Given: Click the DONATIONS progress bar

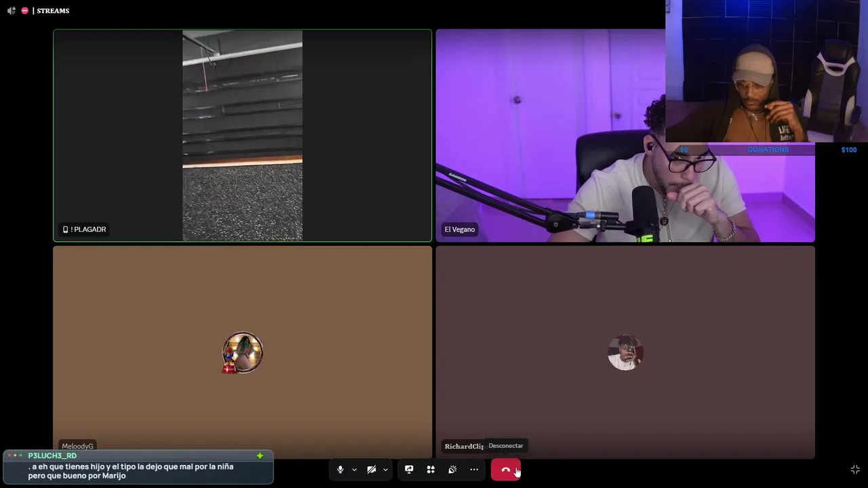Looking at the screenshot, I should click(x=768, y=150).
